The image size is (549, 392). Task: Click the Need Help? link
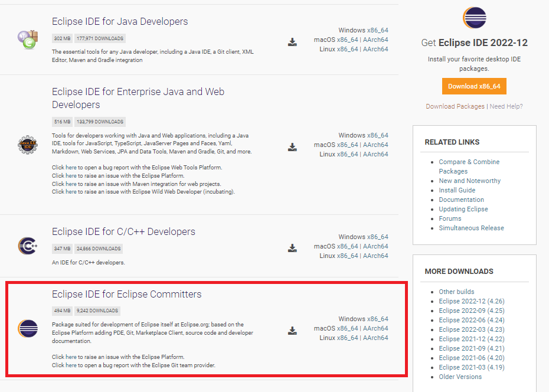pyautogui.click(x=506, y=106)
